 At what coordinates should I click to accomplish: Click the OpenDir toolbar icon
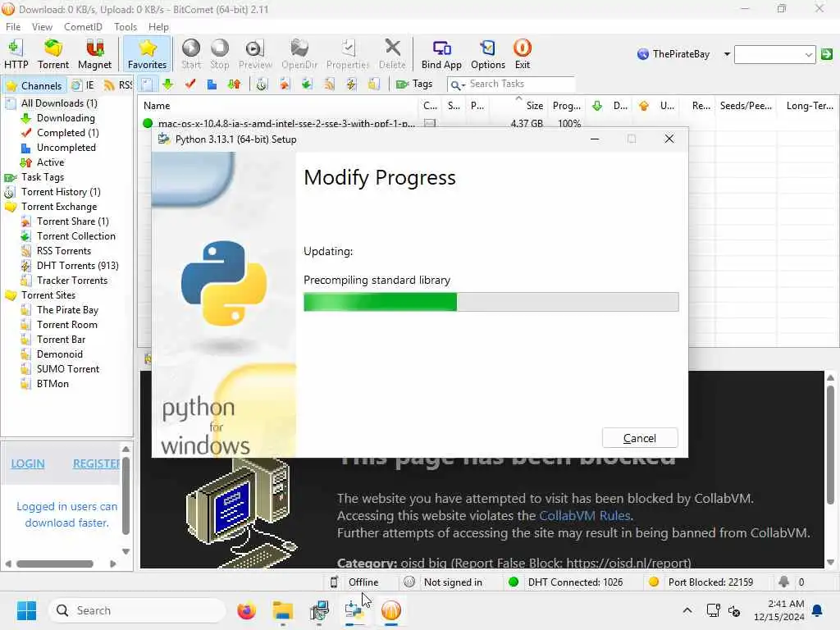click(299, 54)
